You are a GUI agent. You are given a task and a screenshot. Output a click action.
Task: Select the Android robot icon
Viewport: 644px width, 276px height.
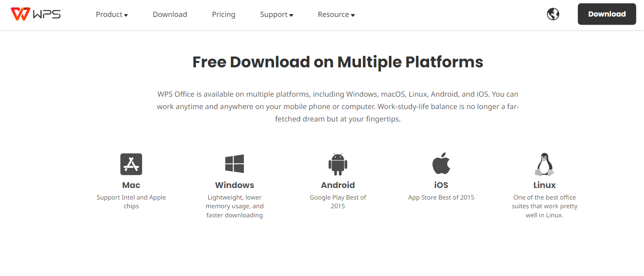click(338, 164)
